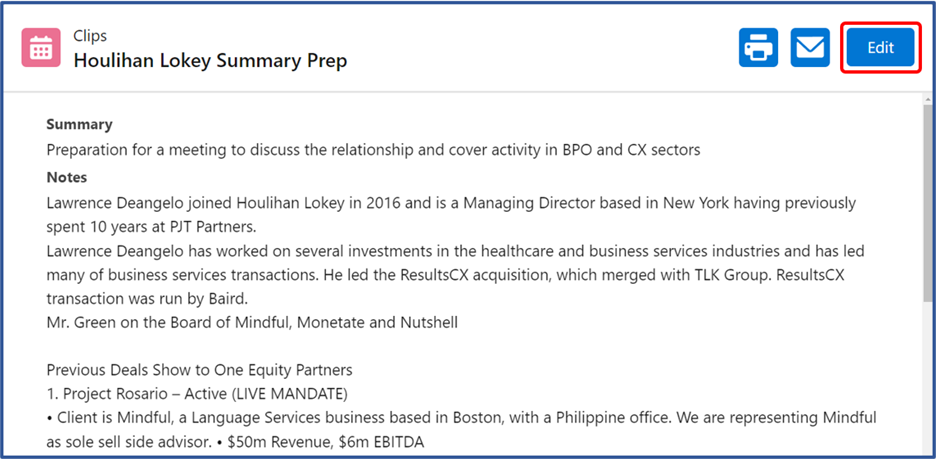Click 'Previous Deals Show to One Equity Partners'
Viewport: 936px width, 459px height.
tap(199, 370)
